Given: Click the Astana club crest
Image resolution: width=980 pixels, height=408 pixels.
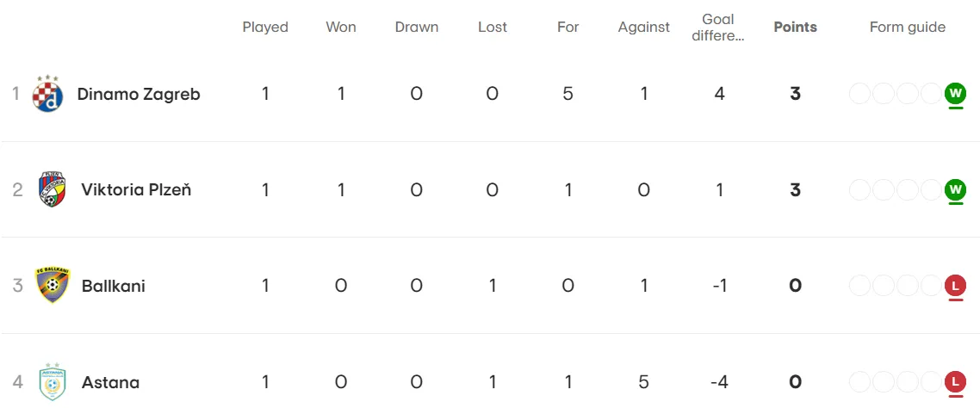Looking at the screenshot, I should (53, 381).
